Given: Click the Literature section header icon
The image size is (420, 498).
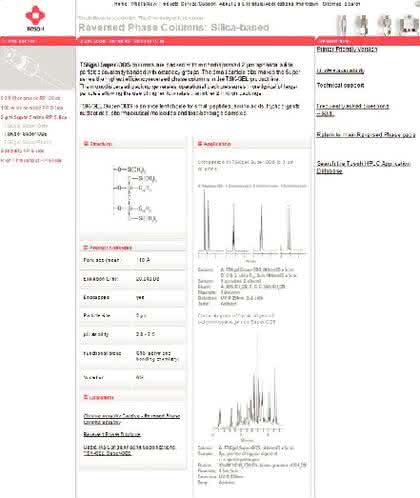Looking at the screenshot, I should point(86,397).
